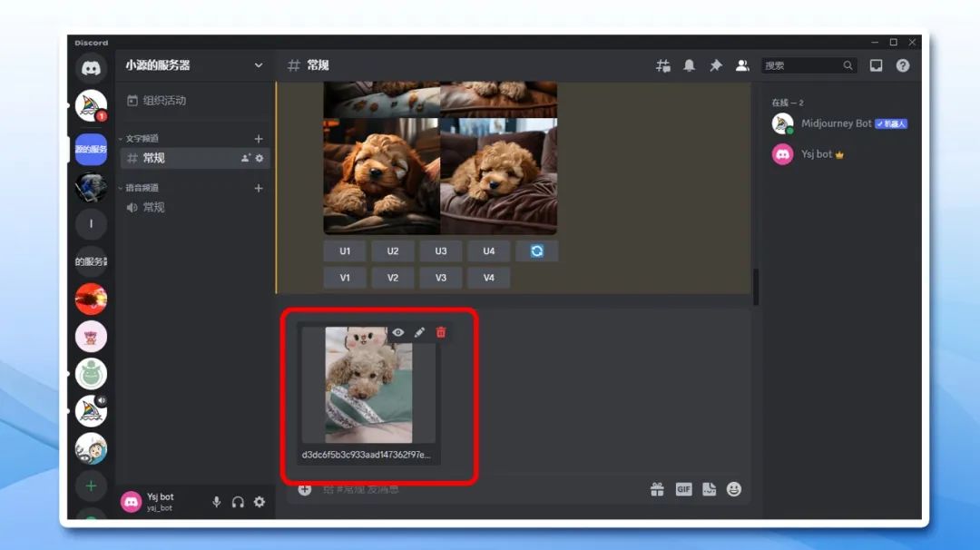Click the U3 upscale button

click(441, 251)
